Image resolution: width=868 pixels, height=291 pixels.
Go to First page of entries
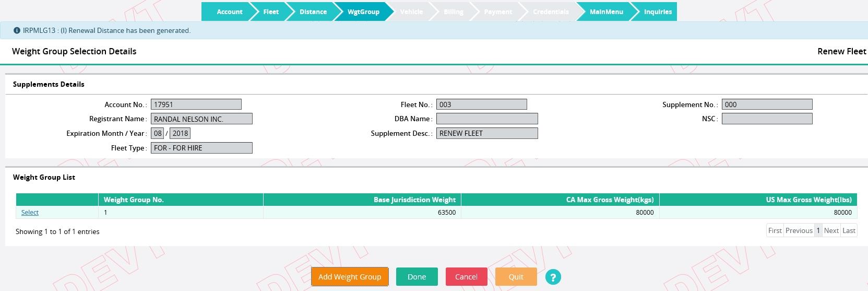[775, 230]
